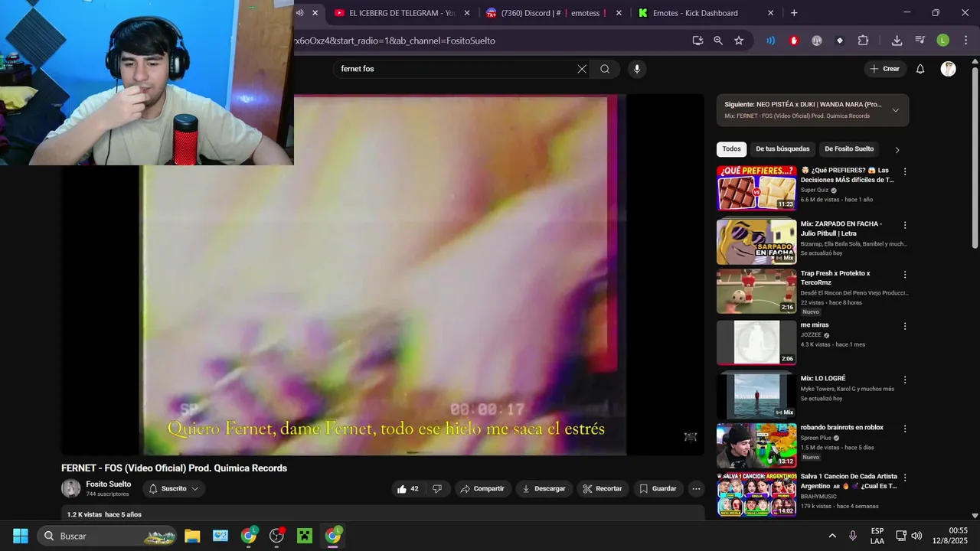980x551 pixels.
Task: Open the Chrome three-dot menu
Action: [x=966, y=41]
